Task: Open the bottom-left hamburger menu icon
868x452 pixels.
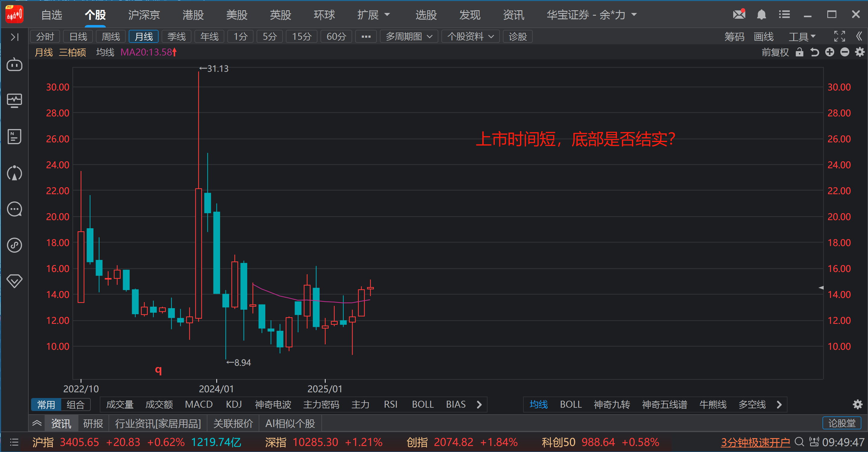Action: pyautogui.click(x=14, y=442)
